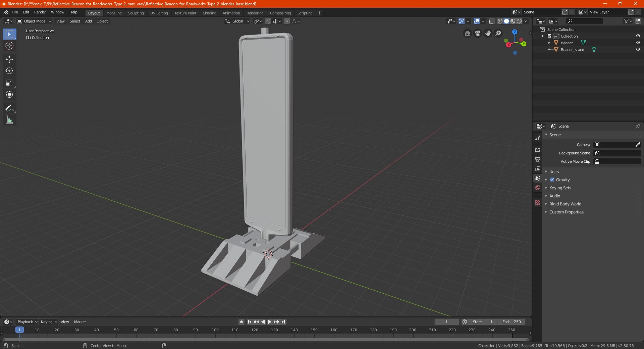This screenshot has height=349, width=644.
Task: Activate the Rotate tool
Action: coord(9,71)
